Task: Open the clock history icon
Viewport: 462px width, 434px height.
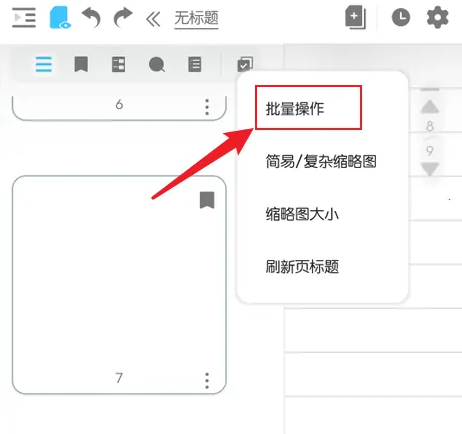Action: [401, 17]
